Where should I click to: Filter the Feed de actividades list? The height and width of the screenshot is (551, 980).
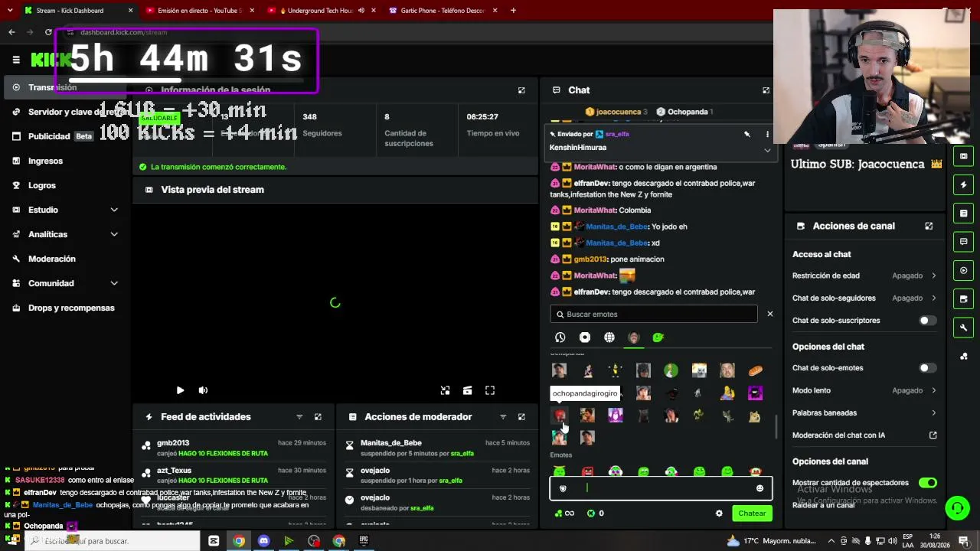pyautogui.click(x=299, y=417)
